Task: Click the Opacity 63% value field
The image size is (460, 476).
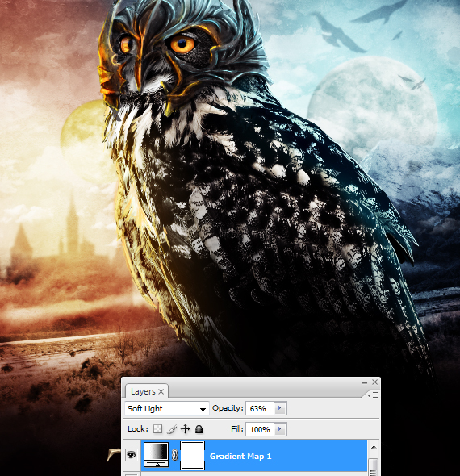Action: (x=260, y=408)
